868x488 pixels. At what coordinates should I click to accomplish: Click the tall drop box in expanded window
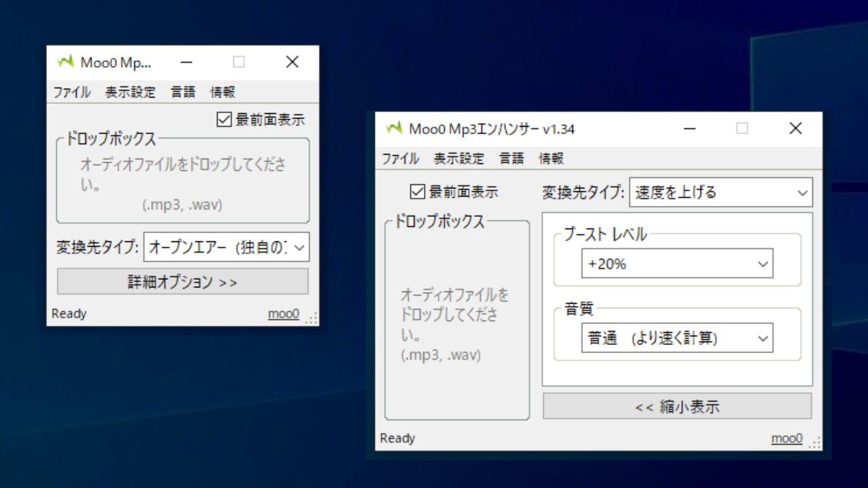457,319
